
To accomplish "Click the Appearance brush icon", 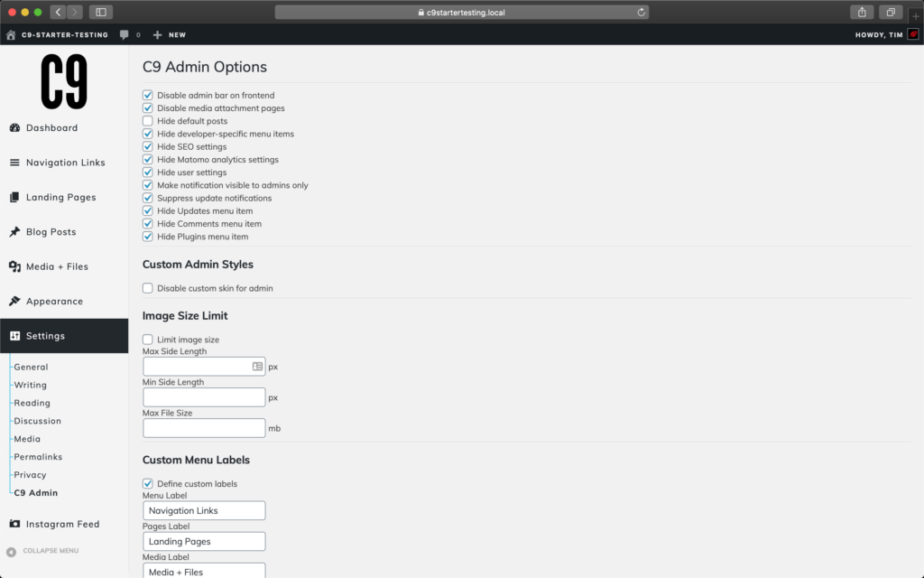I will (x=14, y=301).
